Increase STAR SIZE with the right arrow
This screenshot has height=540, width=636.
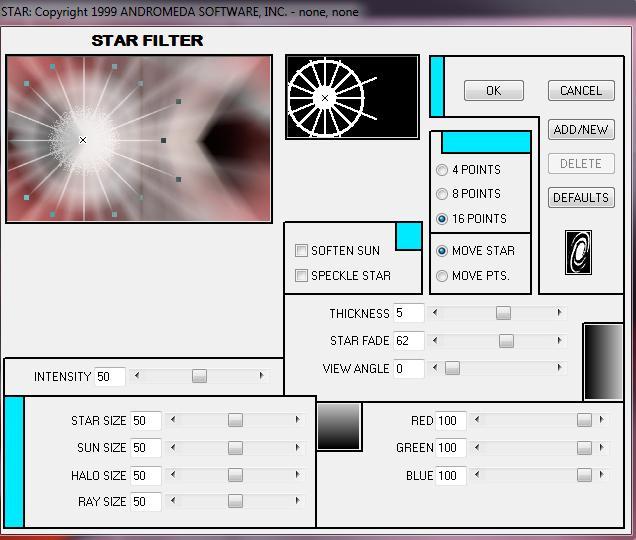click(298, 420)
